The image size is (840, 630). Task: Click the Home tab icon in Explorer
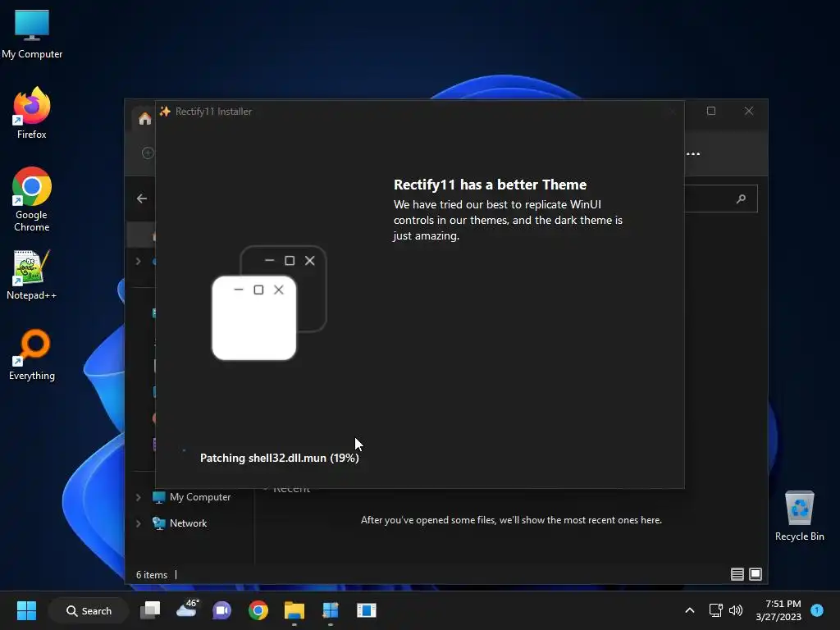click(x=144, y=119)
